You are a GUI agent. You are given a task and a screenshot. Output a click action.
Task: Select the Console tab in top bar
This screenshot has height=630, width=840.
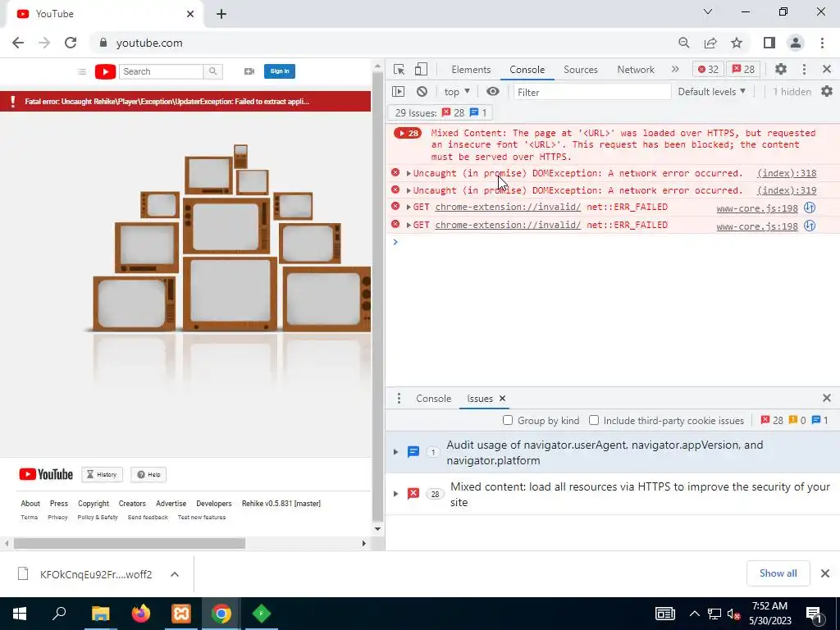point(527,70)
